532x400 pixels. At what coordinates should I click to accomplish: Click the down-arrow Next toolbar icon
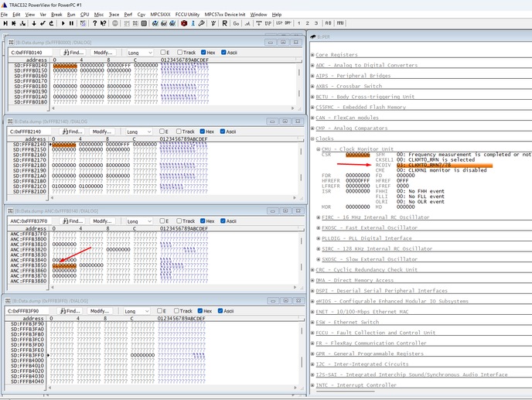coord(34,23)
